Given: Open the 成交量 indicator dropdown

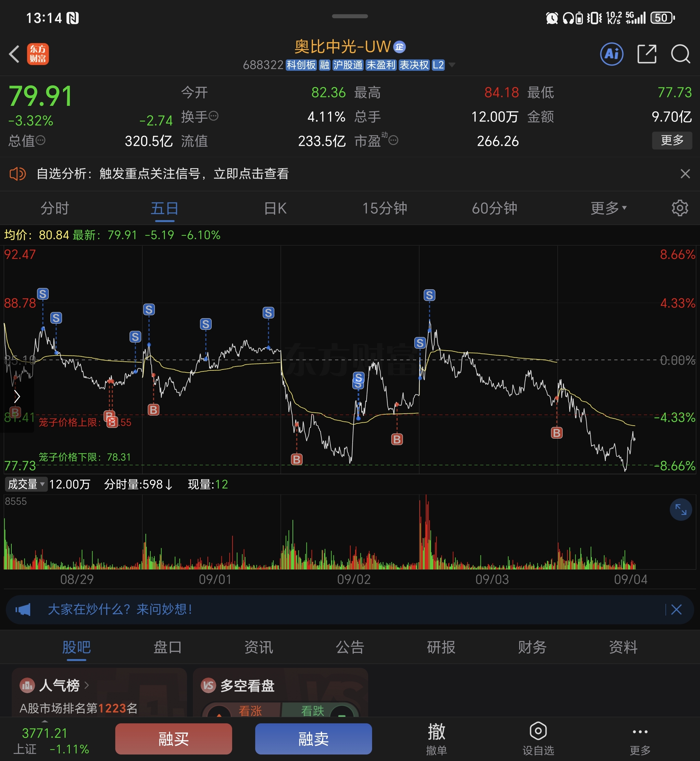Looking at the screenshot, I should click(26, 484).
